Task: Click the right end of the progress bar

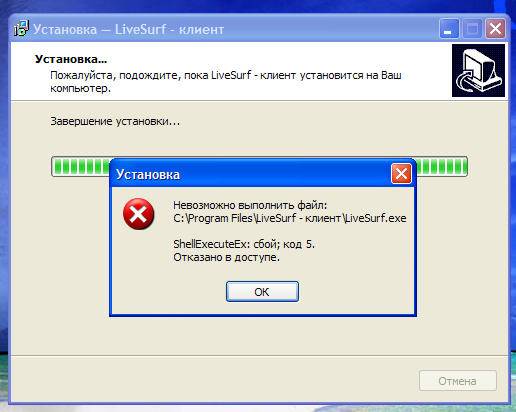Action: click(441, 166)
